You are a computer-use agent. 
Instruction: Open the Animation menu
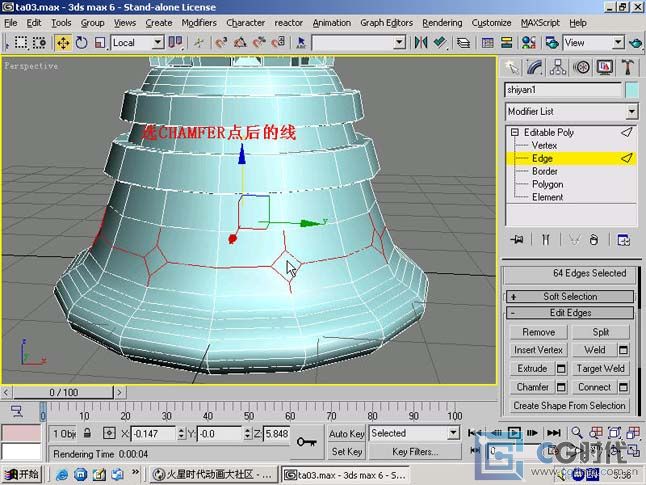332,23
